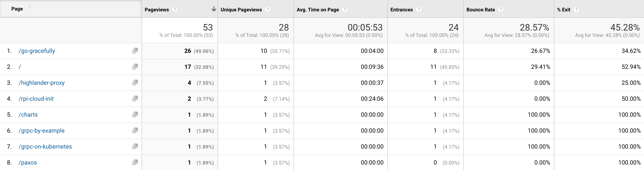Select /paxos entrances 0 (0.00%)
Image resolution: width=644 pixels, height=170 pixels.
[446, 162]
